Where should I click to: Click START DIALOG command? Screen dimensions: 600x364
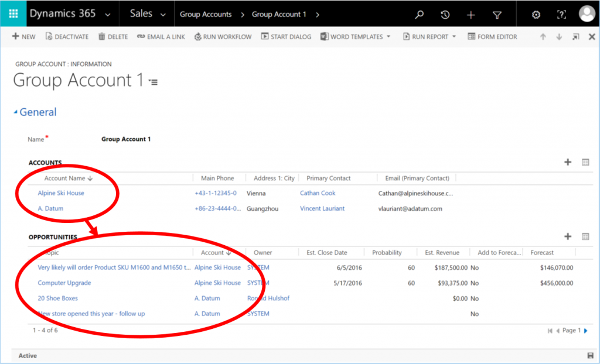click(x=286, y=37)
